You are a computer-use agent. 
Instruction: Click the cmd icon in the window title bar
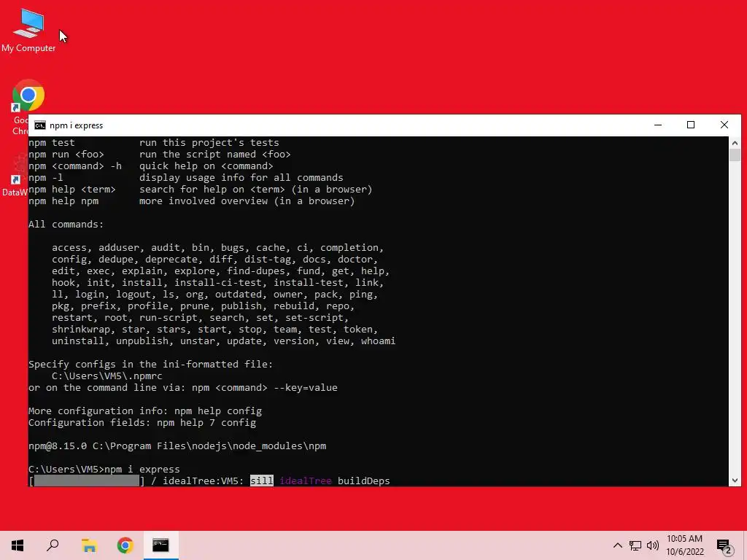pyautogui.click(x=40, y=125)
